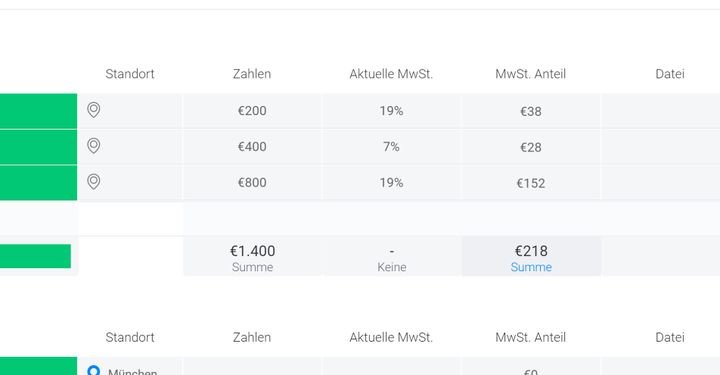Screen dimensions: 720x375
Task: Click the MwSt. Anteil header in the second table
Action: pos(531,337)
